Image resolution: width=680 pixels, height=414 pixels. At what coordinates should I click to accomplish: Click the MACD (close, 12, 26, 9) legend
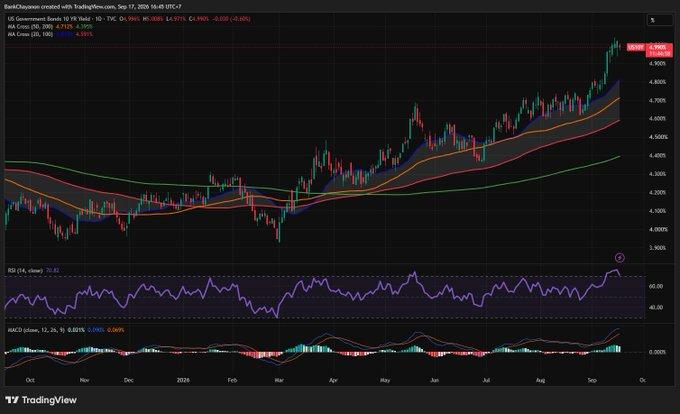coord(36,330)
